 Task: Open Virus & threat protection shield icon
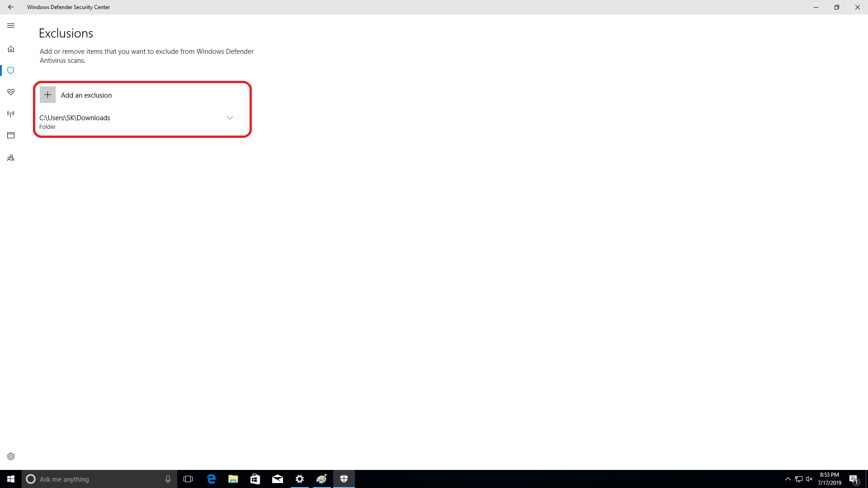click(x=11, y=70)
